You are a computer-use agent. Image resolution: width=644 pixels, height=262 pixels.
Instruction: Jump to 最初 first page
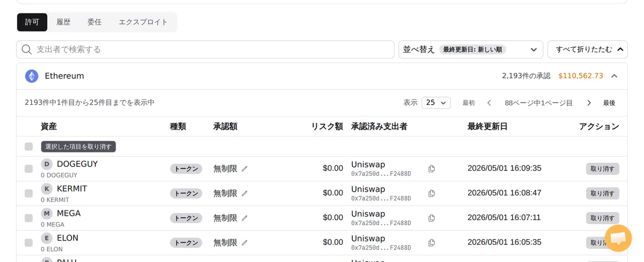pyautogui.click(x=469, y=103)
